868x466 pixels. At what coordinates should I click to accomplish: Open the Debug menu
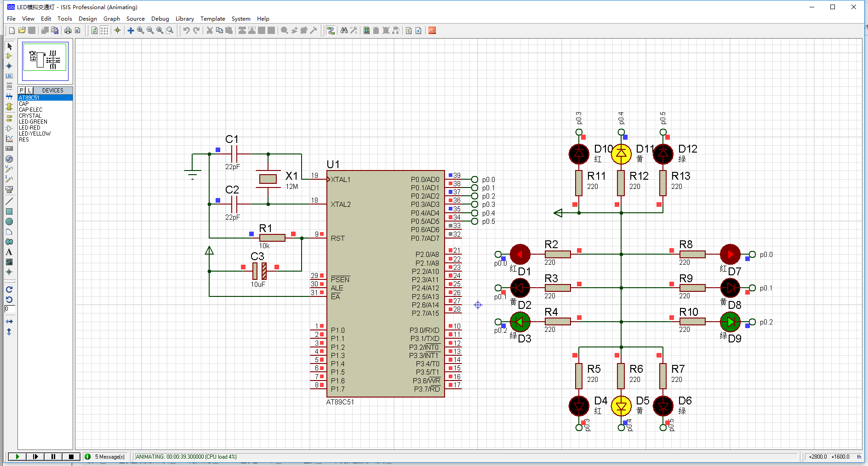pyautogui.click(x=160, y=19)
